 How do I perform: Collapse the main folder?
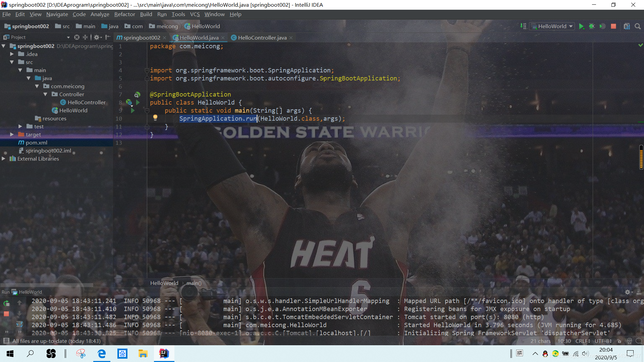coord(20,70)
